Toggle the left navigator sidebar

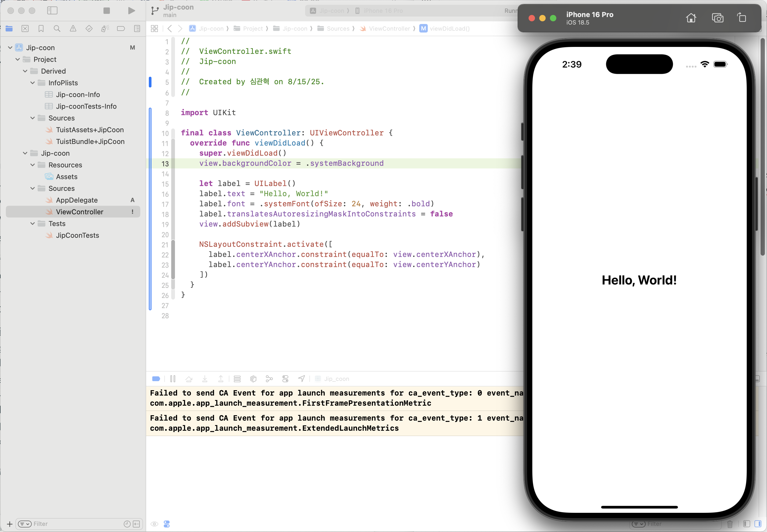[x=52, y=11]
